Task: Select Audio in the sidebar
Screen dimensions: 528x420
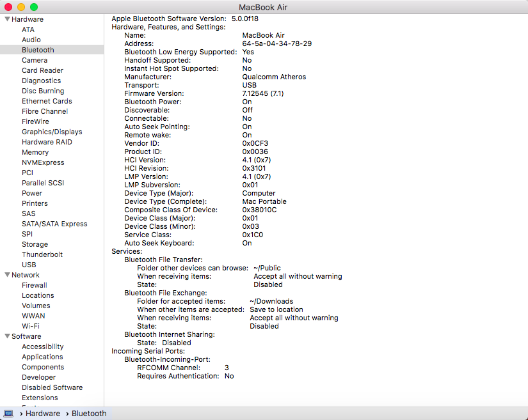Action: tap(31, 40)
